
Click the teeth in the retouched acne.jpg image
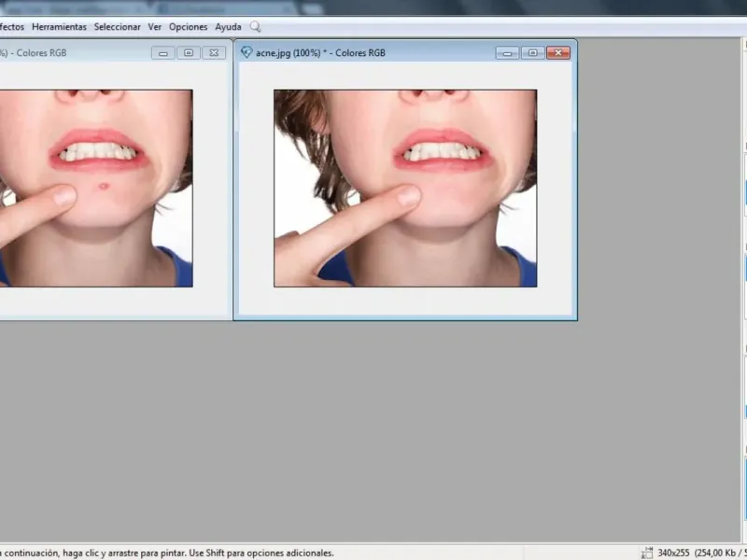437,151
